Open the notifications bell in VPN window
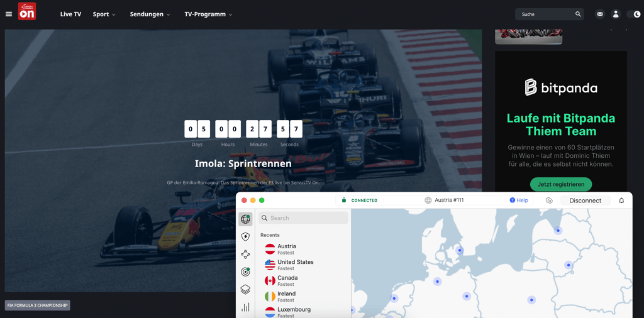The height and width of the screenshot is (318, 644). coord(621,200)
